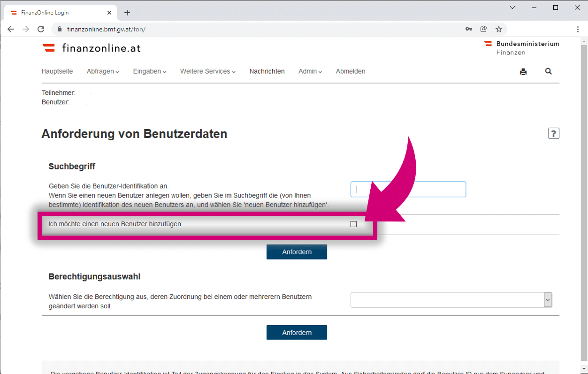Open the Weitere Services menu

[x=207, y=71]
